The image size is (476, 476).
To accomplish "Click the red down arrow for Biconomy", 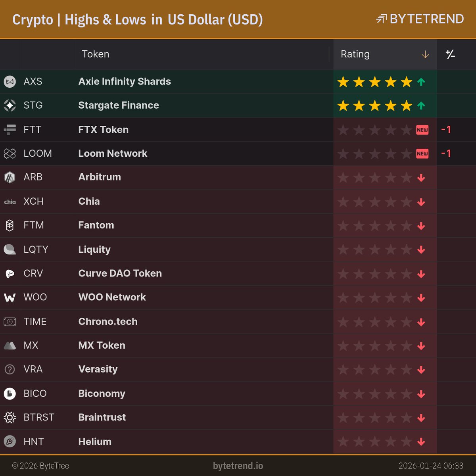I will click(421, 394).
